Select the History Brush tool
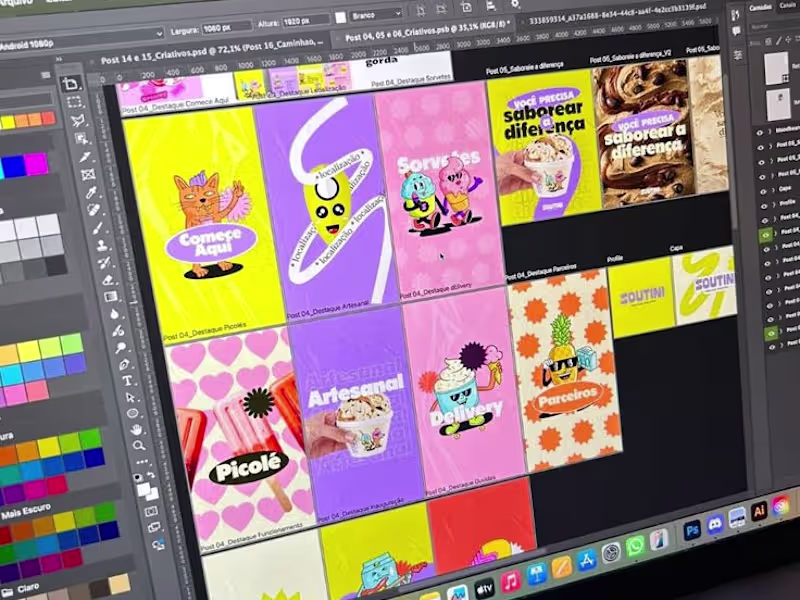The width and height of the screenshot is (800, 600). pos(104,263)
